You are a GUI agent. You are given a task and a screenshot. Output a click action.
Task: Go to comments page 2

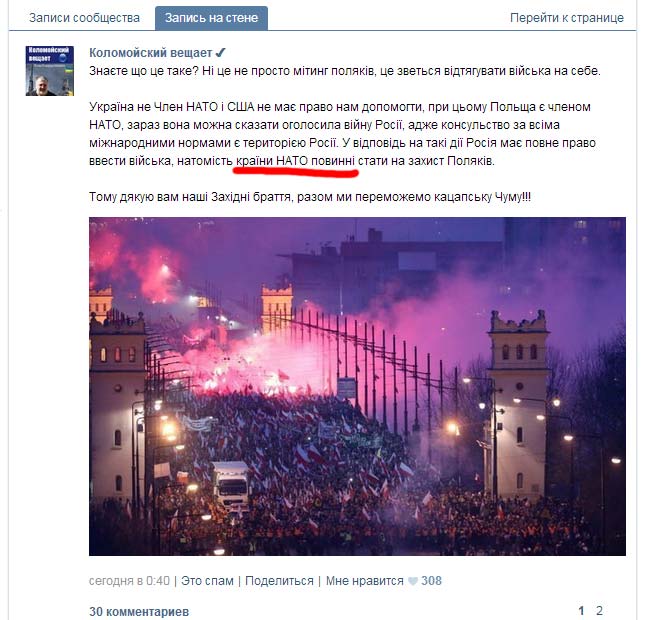click(x=599, y=611)
